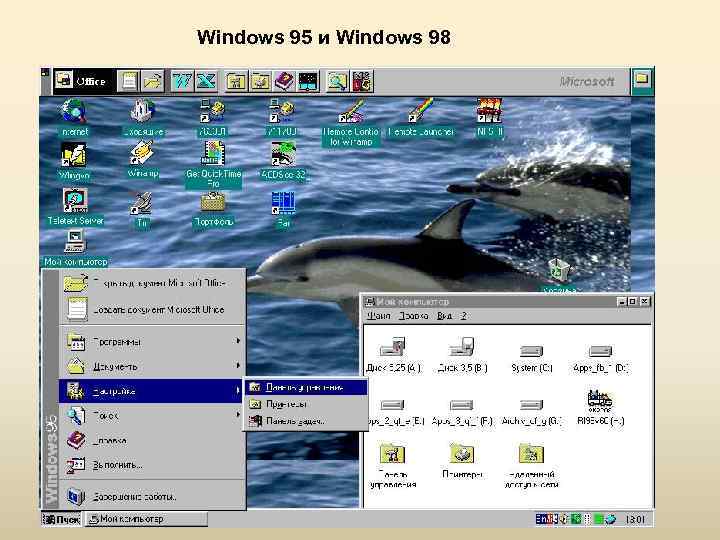Select the System (C:) drive icon
Screen dimensions: 720x540
tap(532, 357)
